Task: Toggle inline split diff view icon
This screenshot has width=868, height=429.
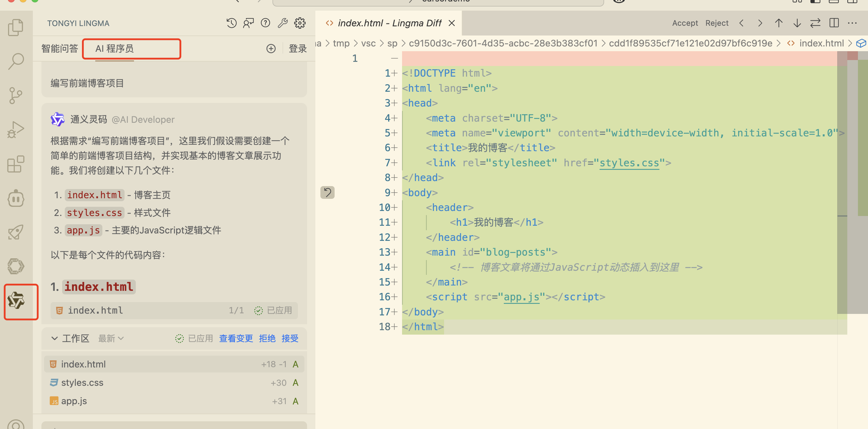Action: tap(834, 23)
